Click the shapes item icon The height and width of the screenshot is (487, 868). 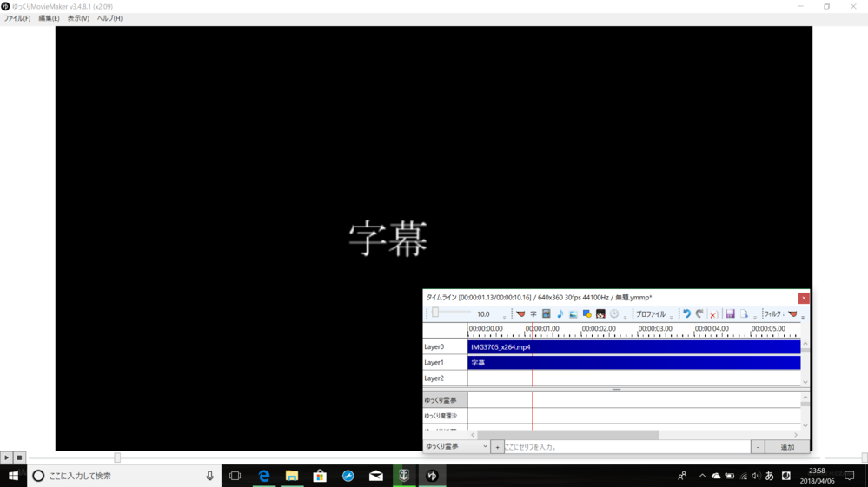586,314
